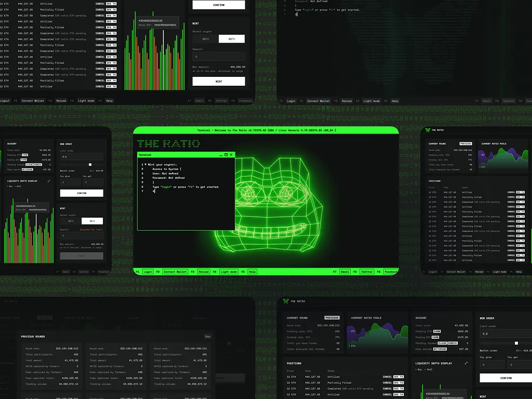This screenshot has height=399, width=532.
Task: Expand Liquidity Depth Display in left dashboard
Action: [49, 181]
